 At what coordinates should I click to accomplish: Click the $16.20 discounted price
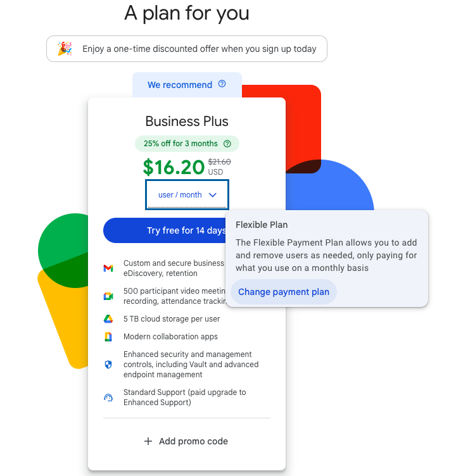174,167
